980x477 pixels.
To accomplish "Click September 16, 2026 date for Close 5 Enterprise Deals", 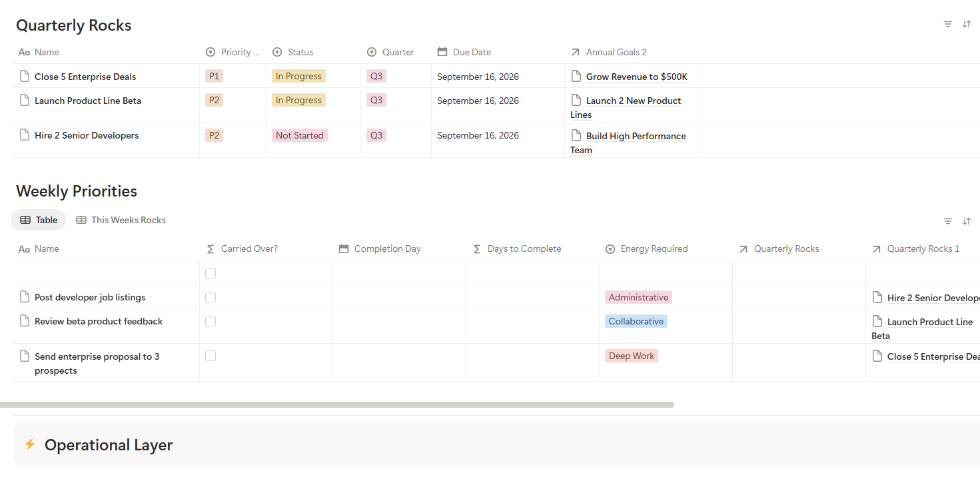I will 478,77.
